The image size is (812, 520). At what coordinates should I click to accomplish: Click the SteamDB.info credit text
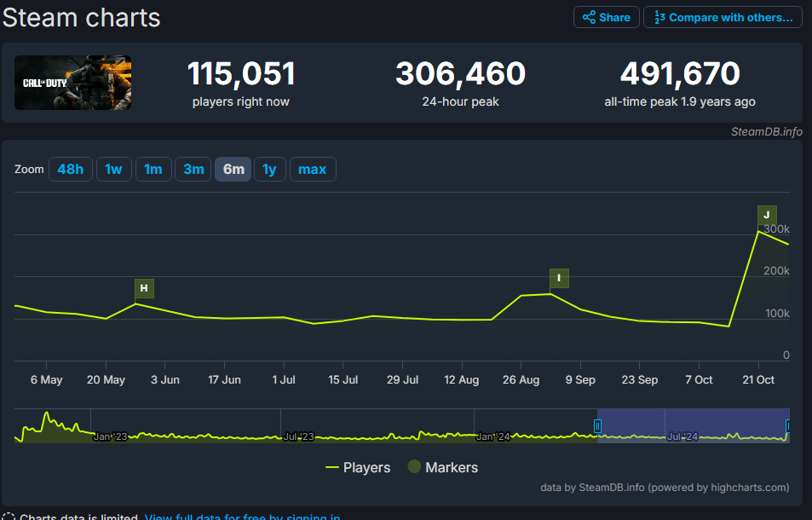tap(767, 131)
